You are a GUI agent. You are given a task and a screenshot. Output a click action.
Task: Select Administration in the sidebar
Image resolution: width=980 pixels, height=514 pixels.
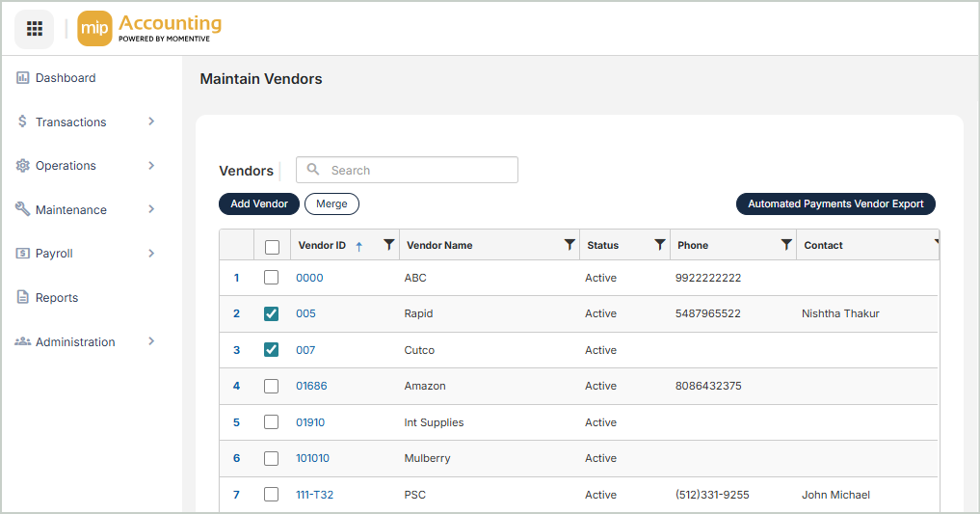coord(74,342)
